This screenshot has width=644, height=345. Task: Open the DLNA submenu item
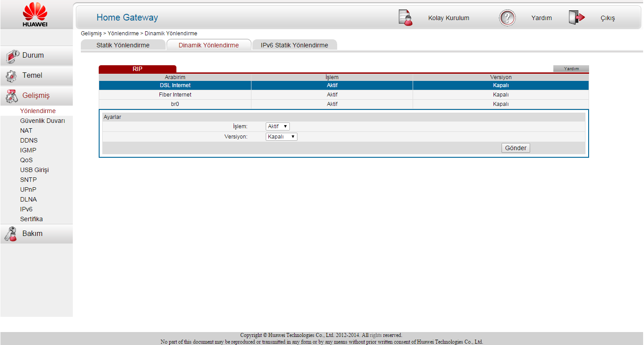(x=28, y=199)
